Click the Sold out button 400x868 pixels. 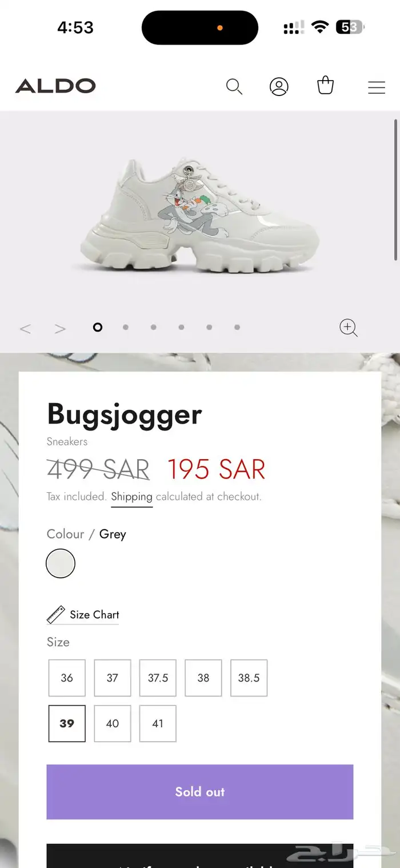point(200,792)
